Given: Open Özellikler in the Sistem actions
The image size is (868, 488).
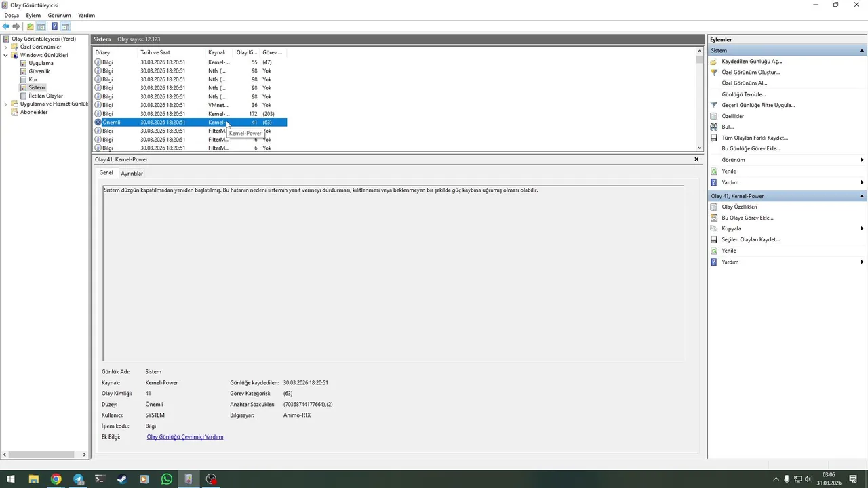Looking at the screenshot, I should click(x=732, y=116).
